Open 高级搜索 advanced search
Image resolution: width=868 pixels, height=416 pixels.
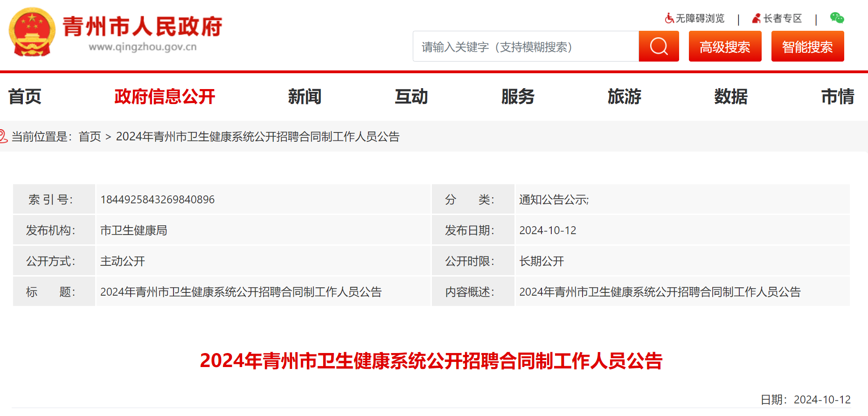coord(725,46)
